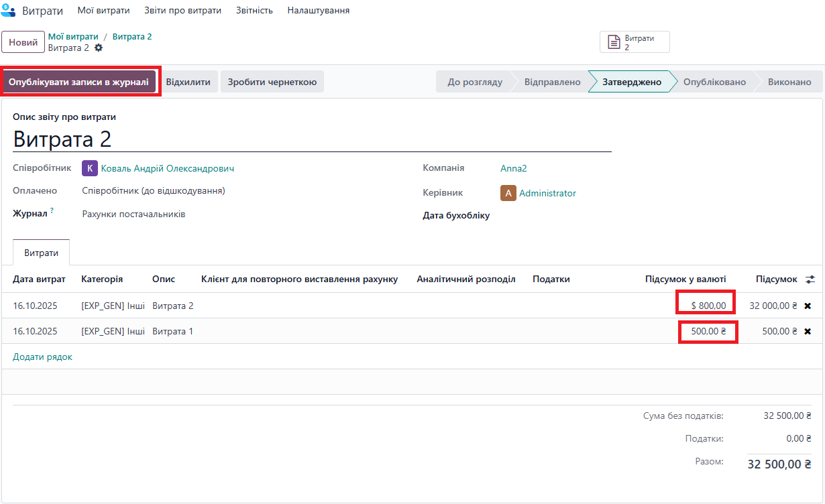Open the Мої витрати menu
The width and height of the screenshot is (825, 504).
point(103,11)
